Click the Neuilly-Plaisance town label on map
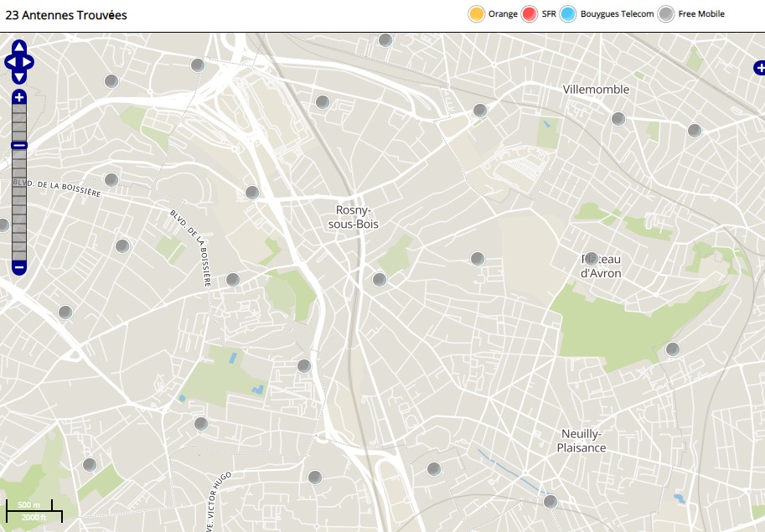Image resolution: width=765 pixels, height=532 pixels. (582, 441)
